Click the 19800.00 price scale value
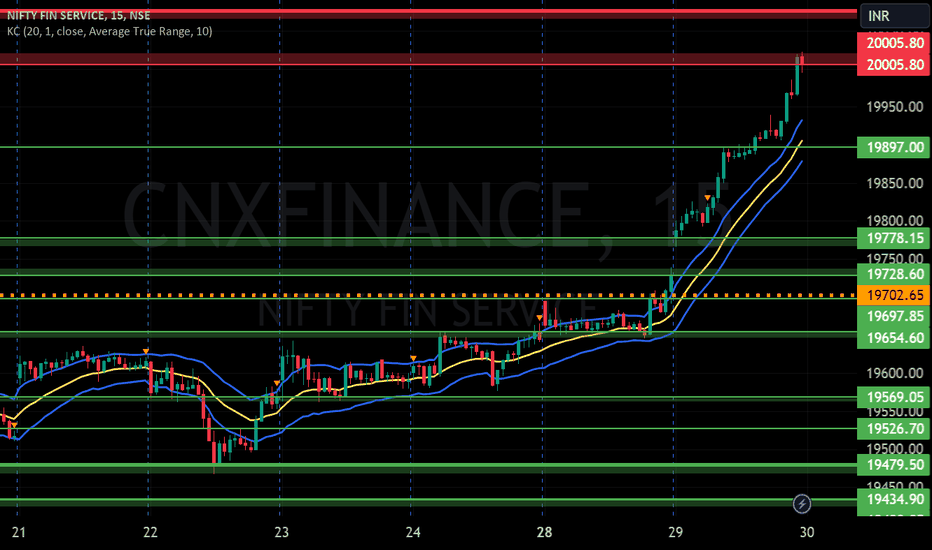932x550 pixels. tap(895, 221)
